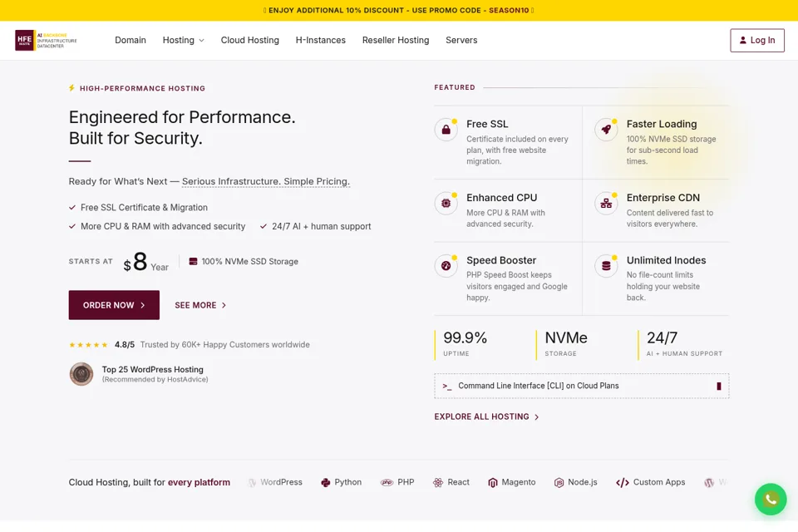This screenshot has width=798, height=532.
Task: Click the Free SSL lock icon
Action: pyautogui.click(x=446, y=130)
